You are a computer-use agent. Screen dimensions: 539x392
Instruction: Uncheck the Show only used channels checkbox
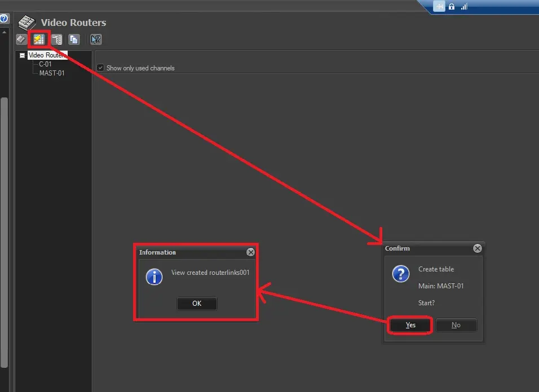(x=100, y=68)
